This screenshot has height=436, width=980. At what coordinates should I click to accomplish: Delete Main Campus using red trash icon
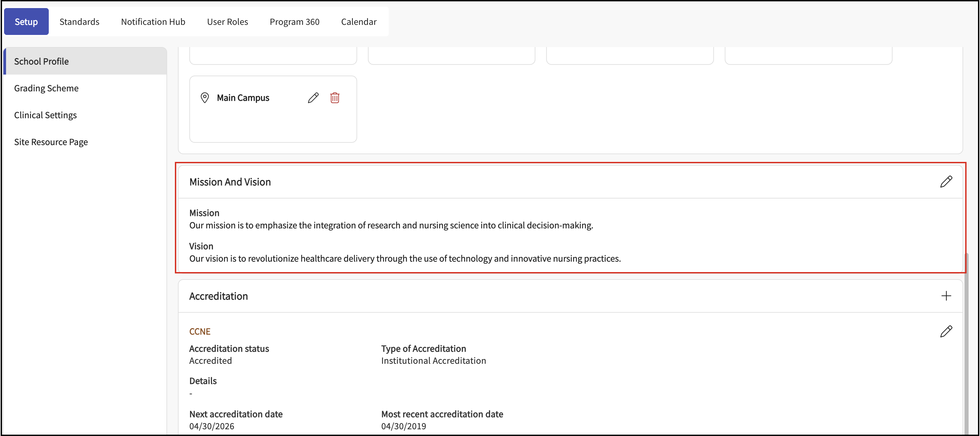334,98
